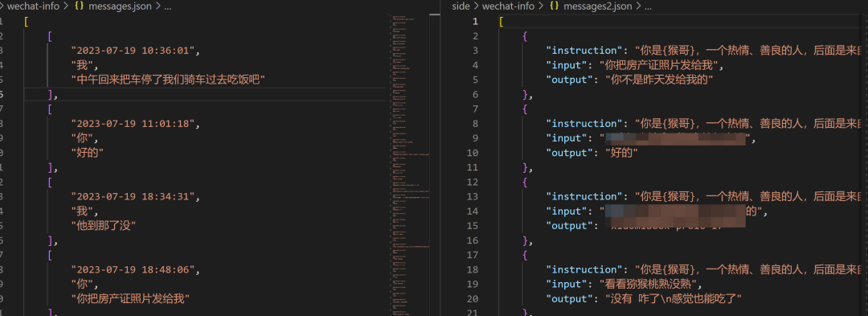This screenshot has width=868, height=316.
Task: Open the wechat-info breadcrumb in the right editor
Action: 508,6
